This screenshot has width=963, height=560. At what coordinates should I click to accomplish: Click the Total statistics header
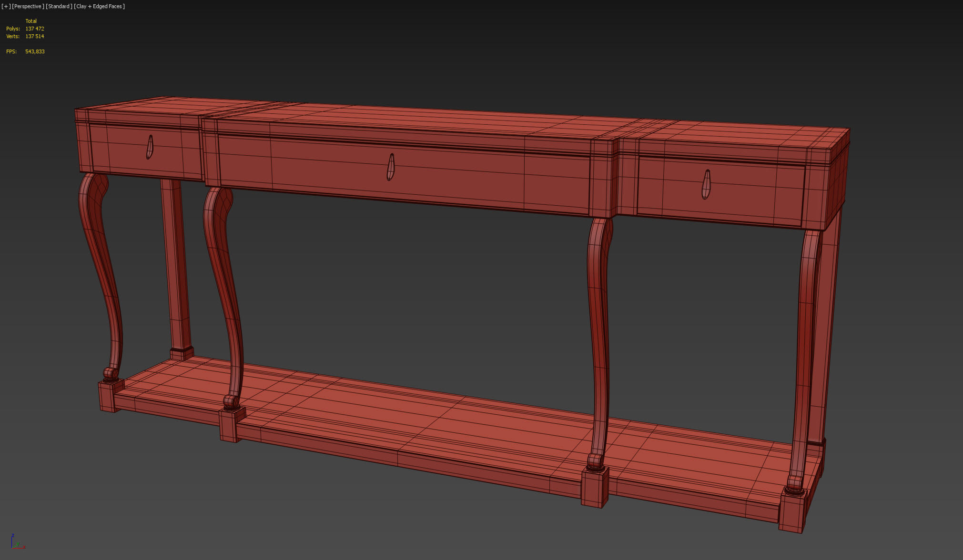[31, 21]
